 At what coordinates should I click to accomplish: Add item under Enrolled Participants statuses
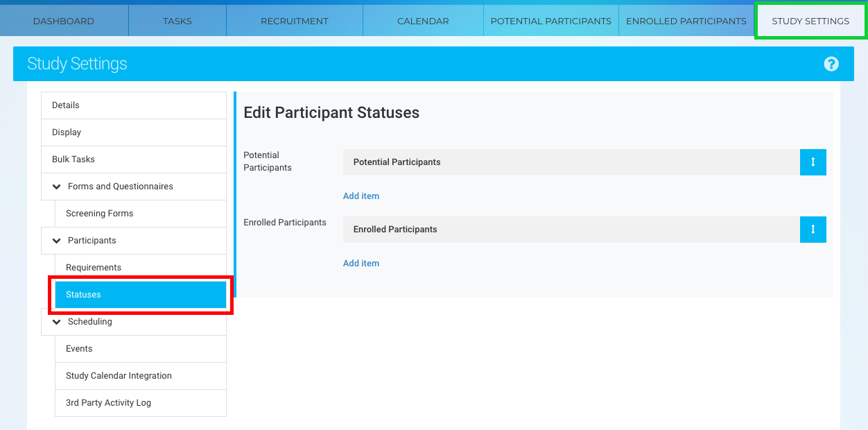click(x=361, y=264)
